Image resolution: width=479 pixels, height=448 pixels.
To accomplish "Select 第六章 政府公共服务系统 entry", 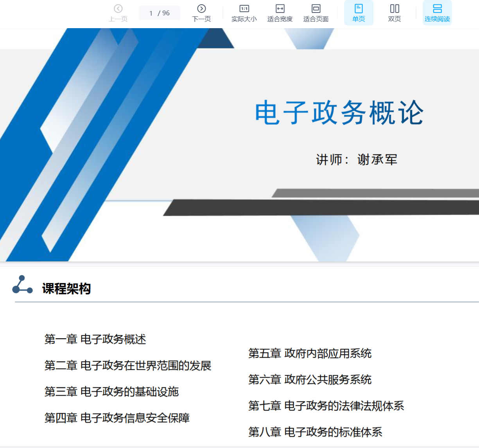I will pos(310,380).
